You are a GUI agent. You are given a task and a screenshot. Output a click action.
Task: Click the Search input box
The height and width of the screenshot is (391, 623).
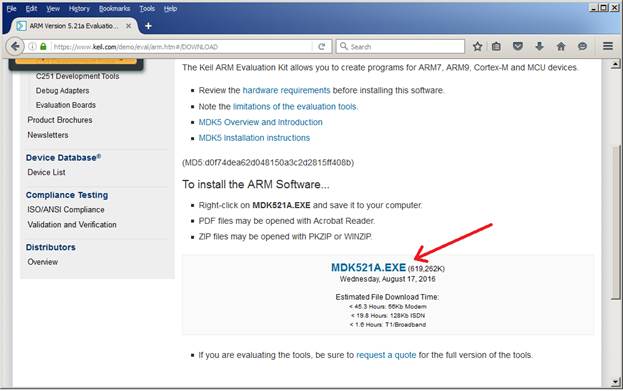coord(400,46)
